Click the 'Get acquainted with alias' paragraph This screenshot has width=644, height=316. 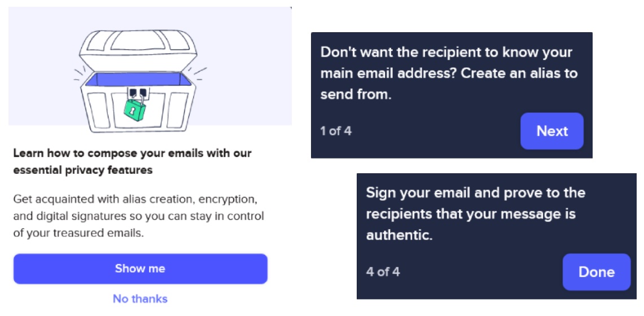pos(138,216)
